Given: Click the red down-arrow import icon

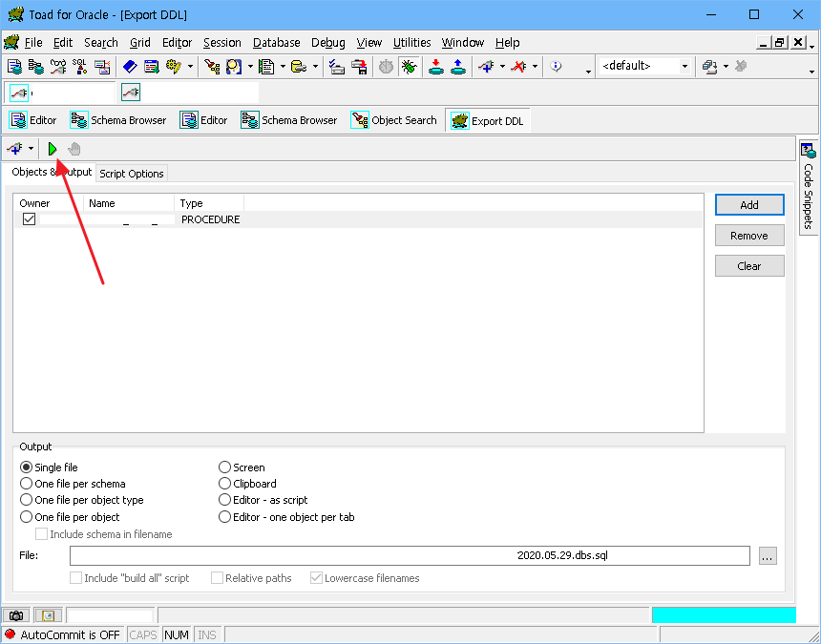Looking at the screenshot, I should (435, 67).
